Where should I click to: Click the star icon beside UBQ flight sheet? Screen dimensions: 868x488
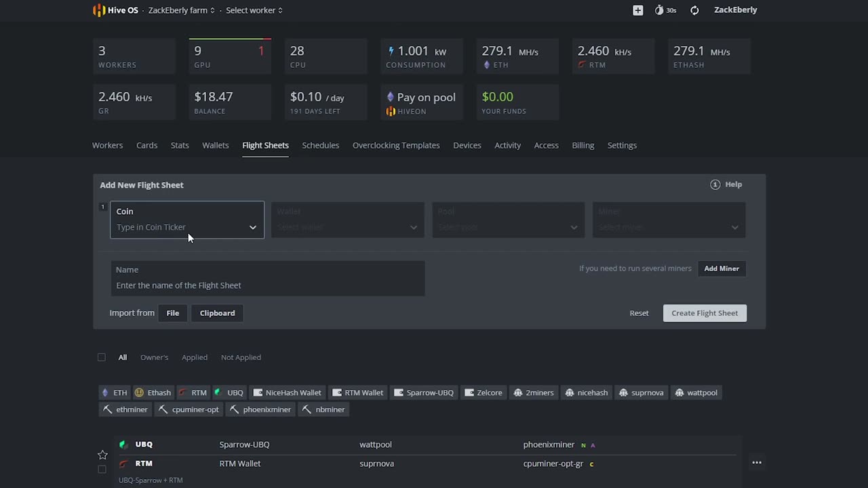[x=102, y=455]
